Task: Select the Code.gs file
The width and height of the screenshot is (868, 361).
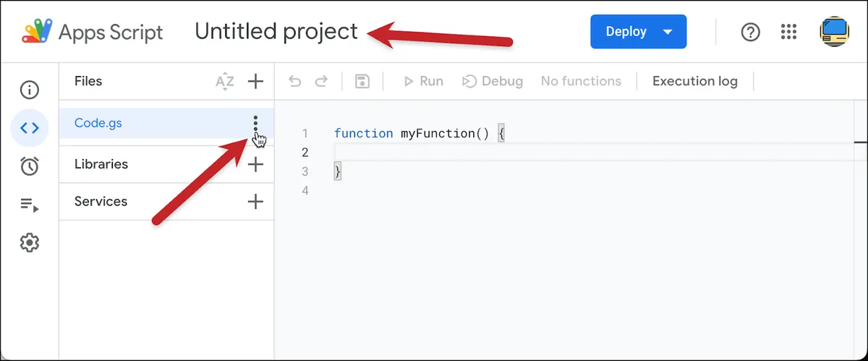Action: (x=166, y=123)
